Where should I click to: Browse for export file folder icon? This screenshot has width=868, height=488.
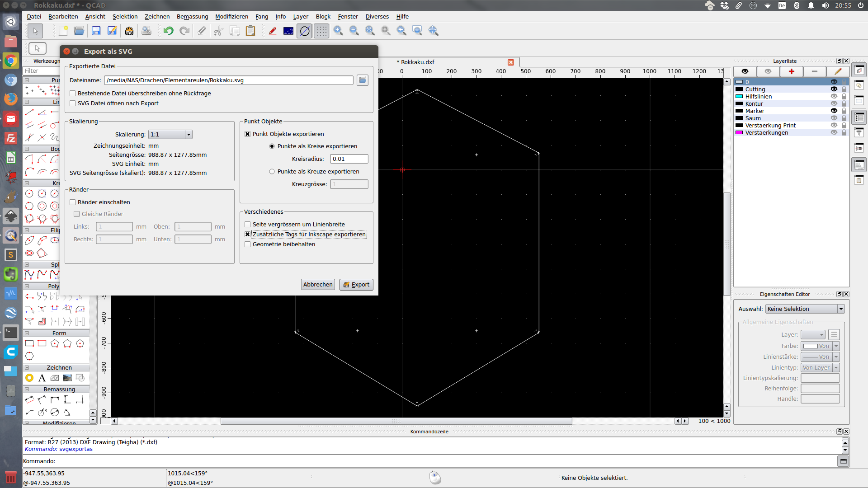click(363, 80)
